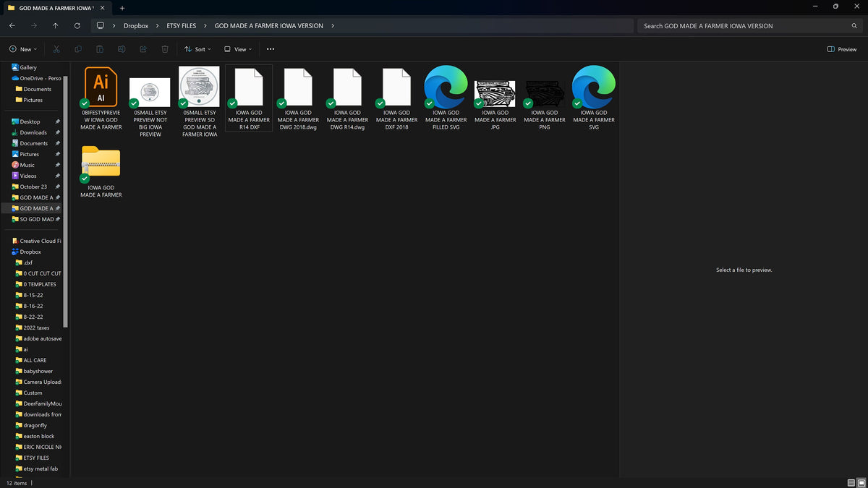Open Creative Cloud Files in navigation pane

tap(36, 241)
